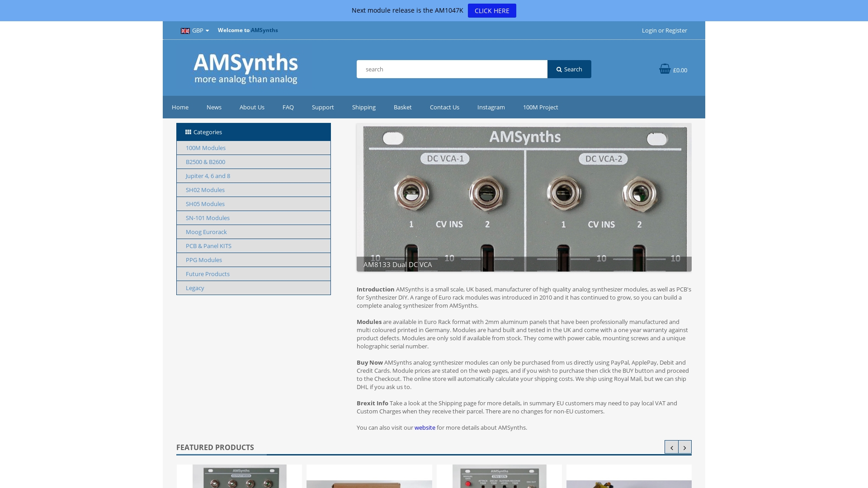This screenshot has height=488, width=868.
Task: Click the Register link
Action: [x=676, y=30]
